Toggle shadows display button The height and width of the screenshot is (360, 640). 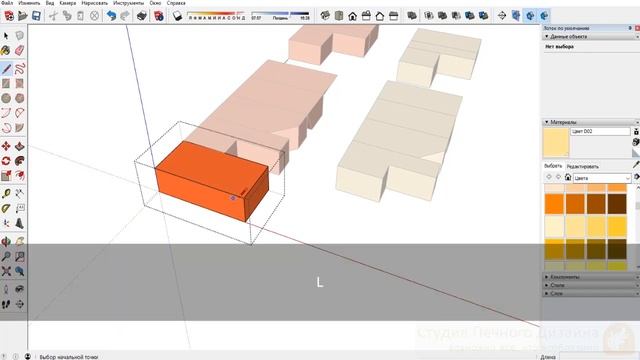177,16
